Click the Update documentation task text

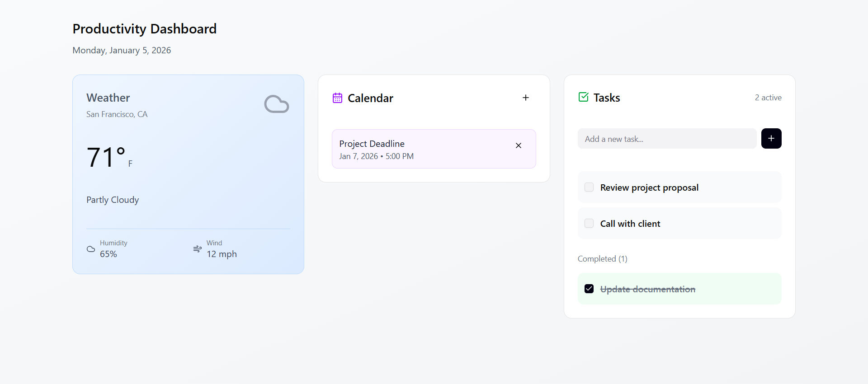tap(647, 289)
